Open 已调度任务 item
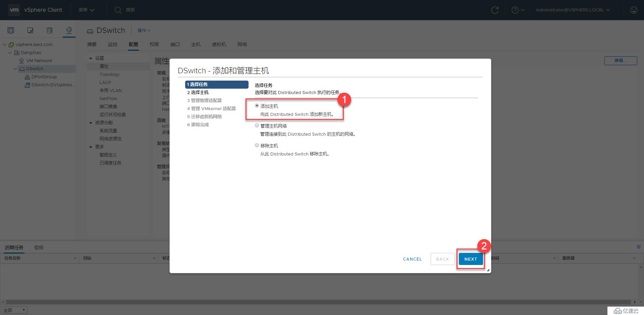 110,163
